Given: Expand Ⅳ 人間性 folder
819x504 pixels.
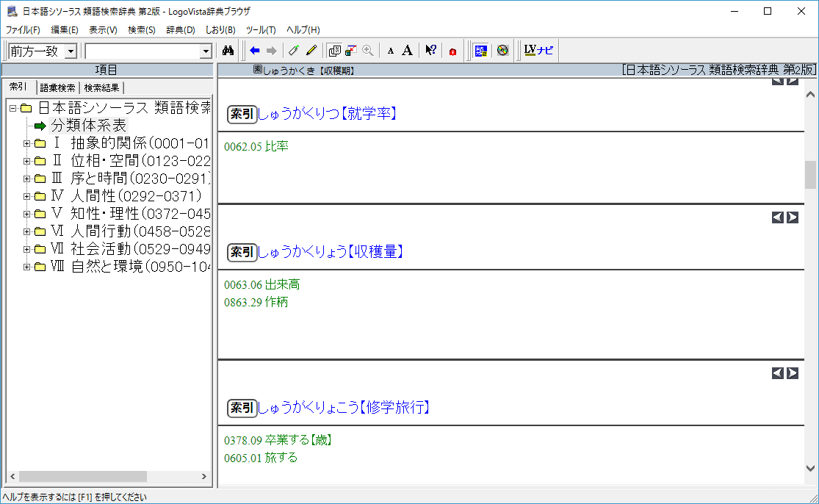Looking at the screenshot, I should (26, 196).
